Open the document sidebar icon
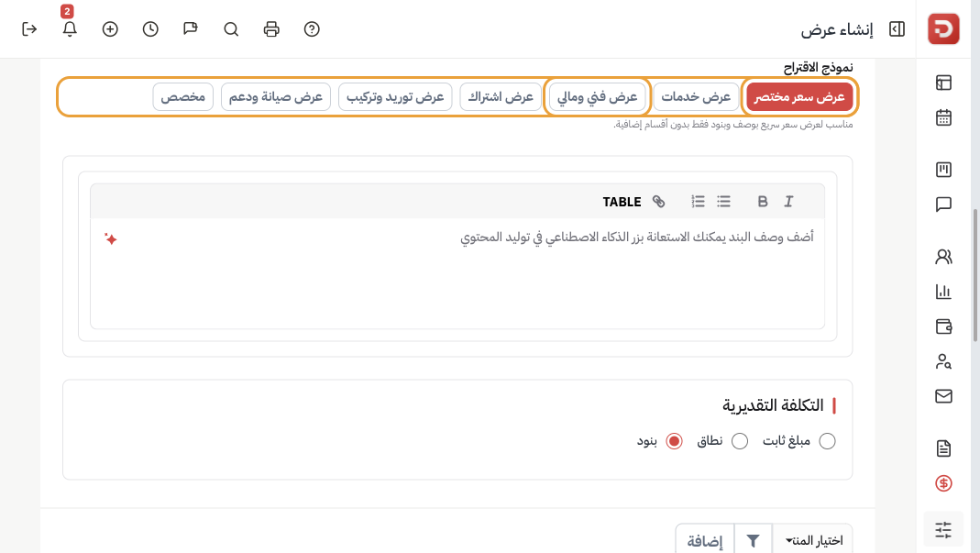 (x=943, y=448)
